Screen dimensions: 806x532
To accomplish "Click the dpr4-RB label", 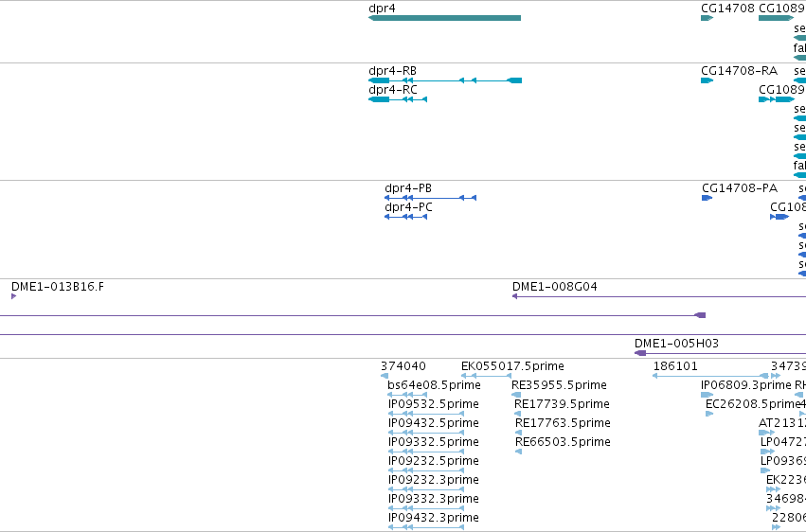I will pos(392,70).
